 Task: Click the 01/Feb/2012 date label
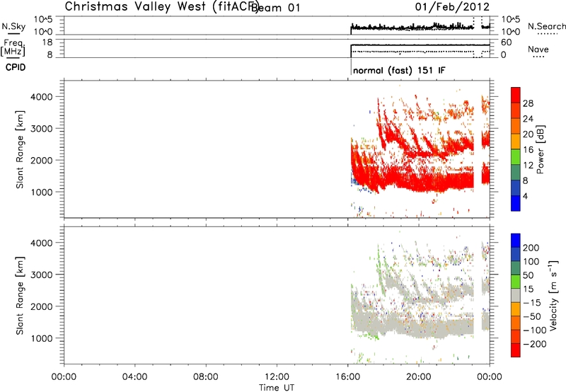[x=452, y=6]
